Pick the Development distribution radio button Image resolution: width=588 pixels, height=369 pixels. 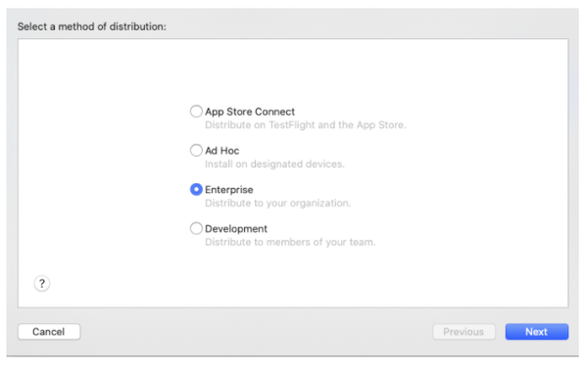[x=196, y=228]
